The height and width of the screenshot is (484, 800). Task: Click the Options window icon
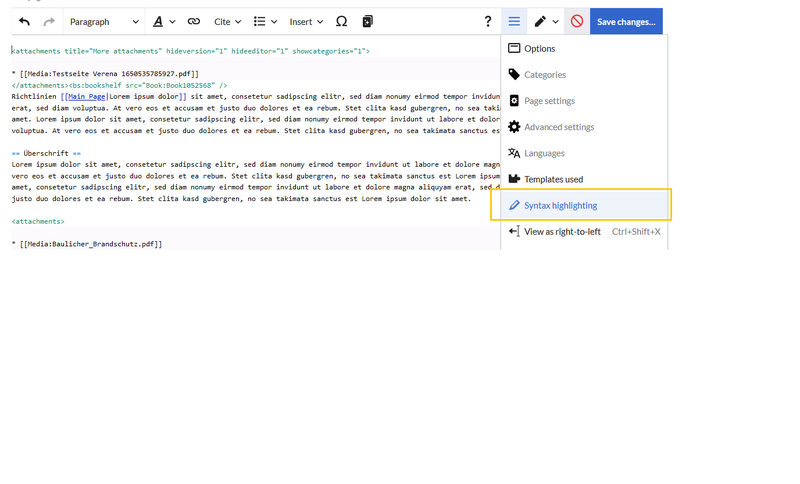(514, 48)
